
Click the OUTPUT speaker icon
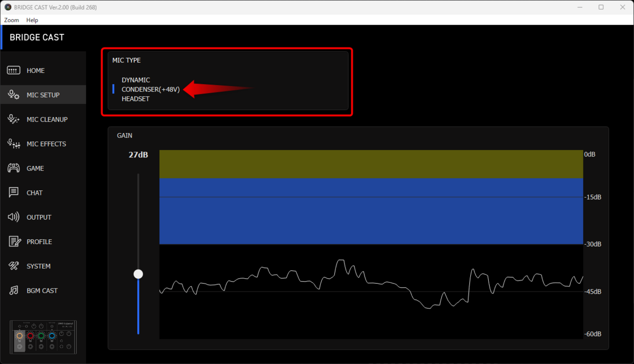tap(14, 217)
